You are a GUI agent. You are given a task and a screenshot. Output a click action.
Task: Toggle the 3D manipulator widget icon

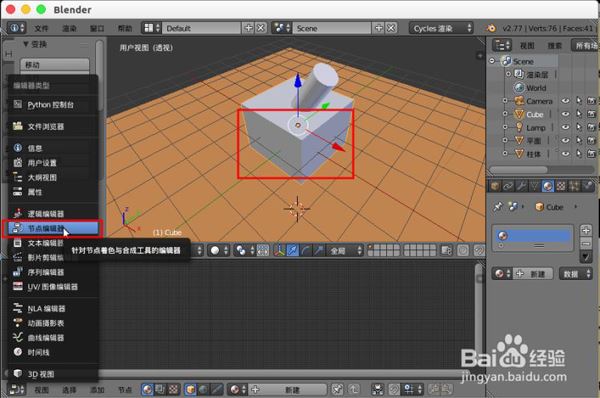coord(280,250)
